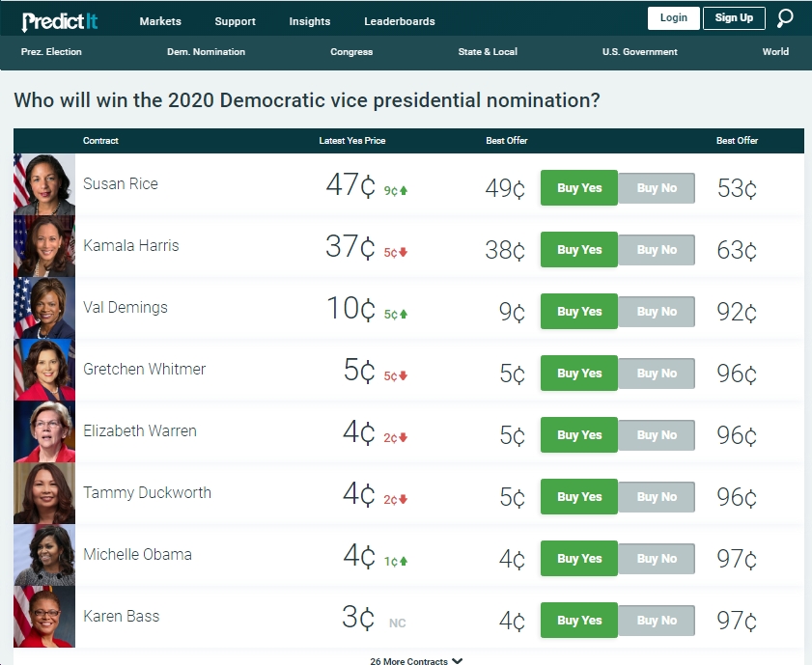Open Tammy Duckworth's photo thumbnail
812x665 pixels.
44,493
